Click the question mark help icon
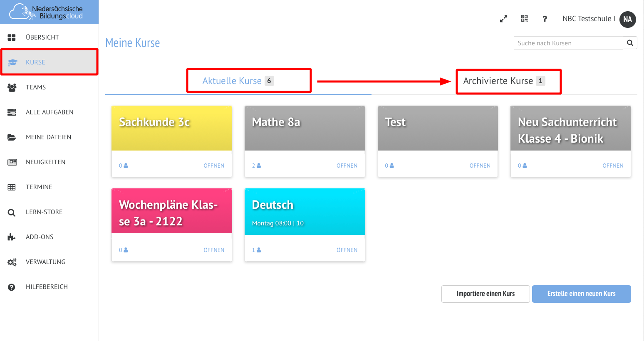 (545, 19)
